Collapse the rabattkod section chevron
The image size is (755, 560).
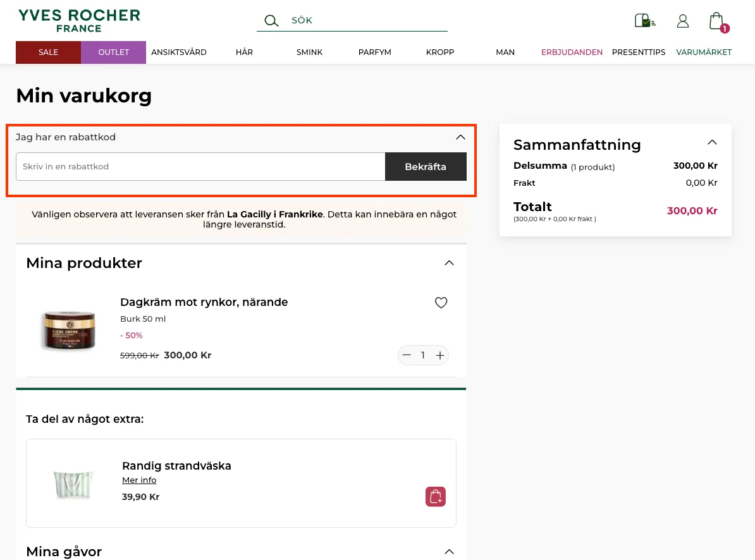[x=460, y=137]
